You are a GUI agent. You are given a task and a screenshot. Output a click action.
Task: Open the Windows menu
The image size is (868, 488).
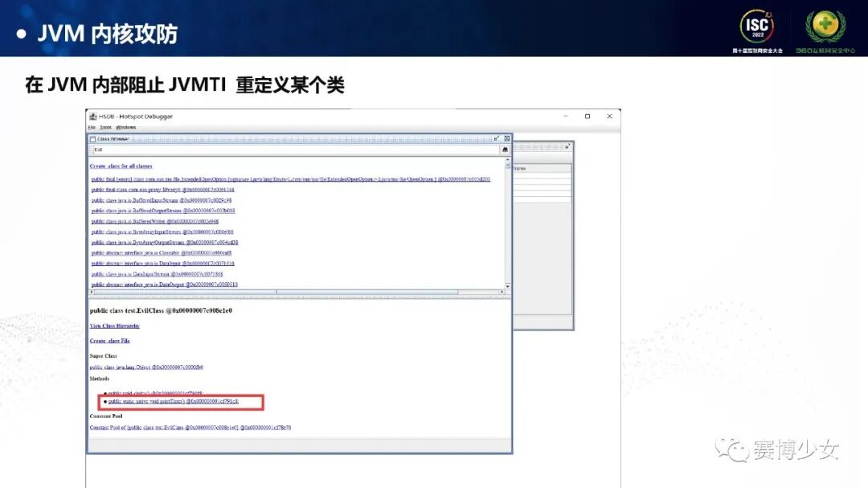coord(125,127)
